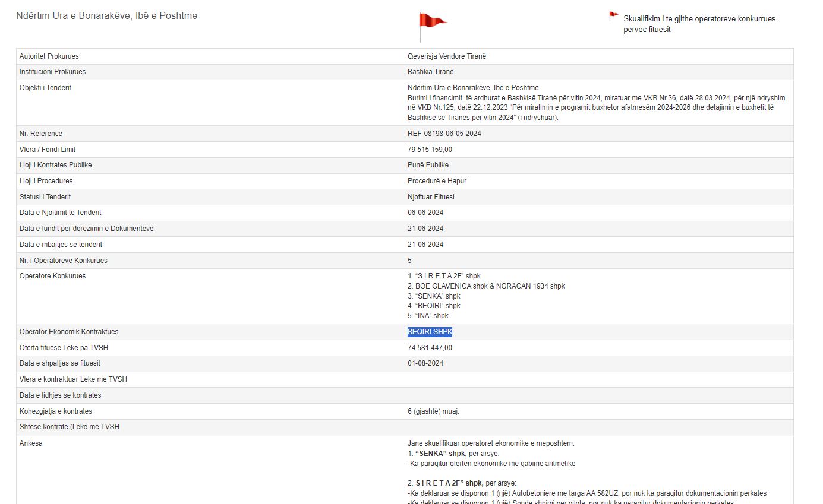
Task: Click 'Punë Publike' contract type value
Action: pyautogui.click(x=428, y=165)
